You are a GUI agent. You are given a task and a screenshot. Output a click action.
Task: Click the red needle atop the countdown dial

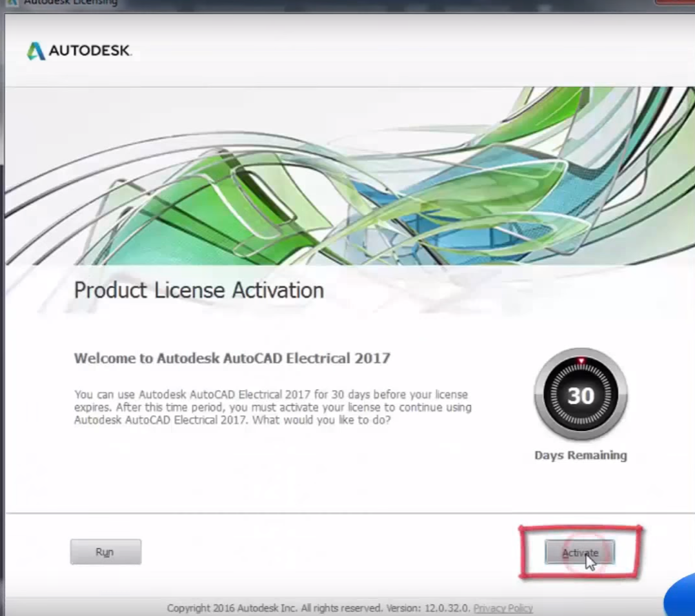click(x=579, y=361)
